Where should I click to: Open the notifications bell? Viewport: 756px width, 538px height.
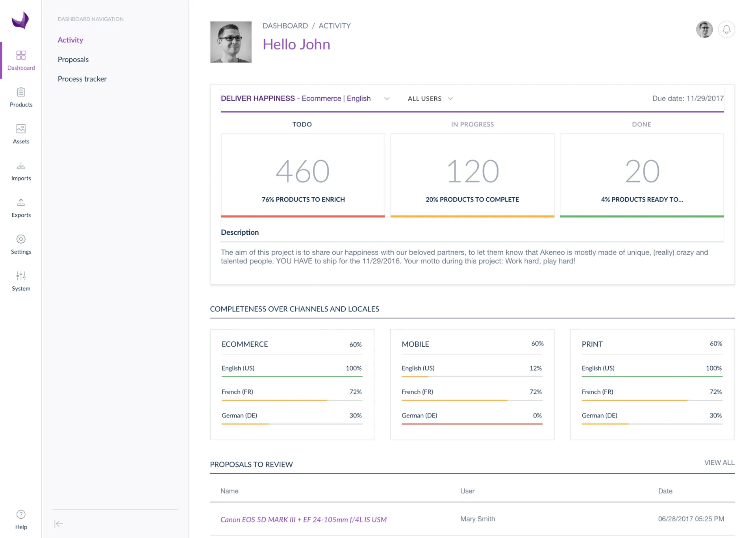pos(726,30)
